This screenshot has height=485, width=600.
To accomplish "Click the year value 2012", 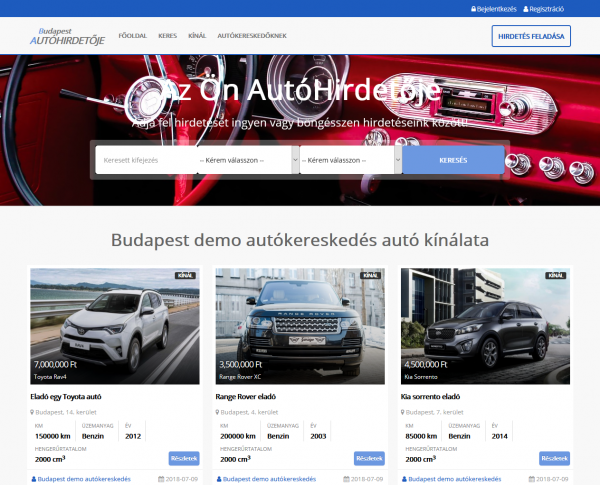I will click(x=133, y=436).
